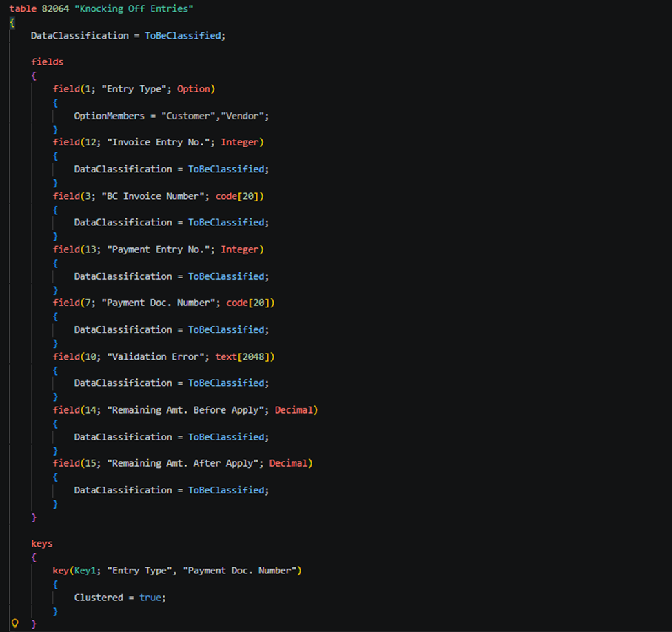The height and width of the screenshot is (632, 672).
Task: Click the Clustered property name
Action: pos(99,597)
